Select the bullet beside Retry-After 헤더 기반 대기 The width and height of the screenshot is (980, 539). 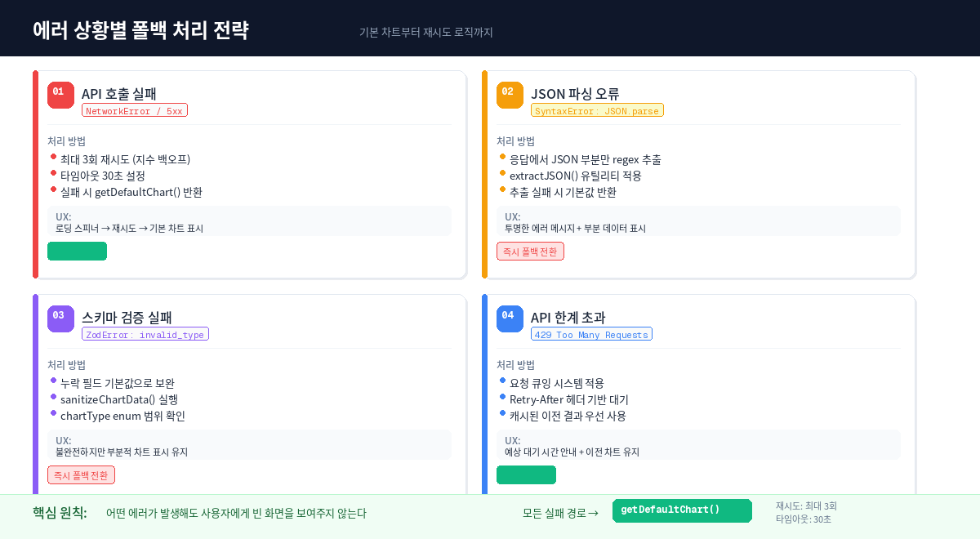tap(503, 398)
